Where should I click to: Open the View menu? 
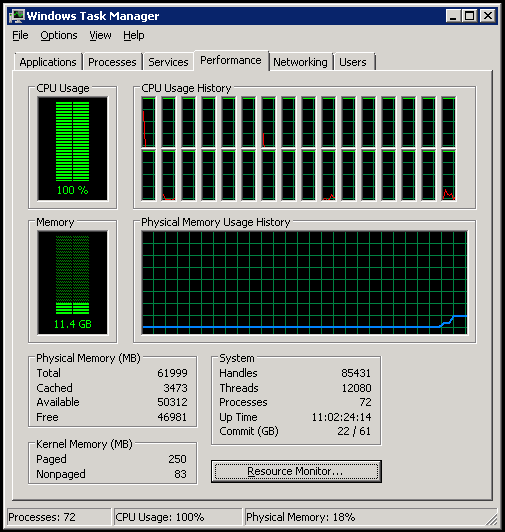(100, 35)
